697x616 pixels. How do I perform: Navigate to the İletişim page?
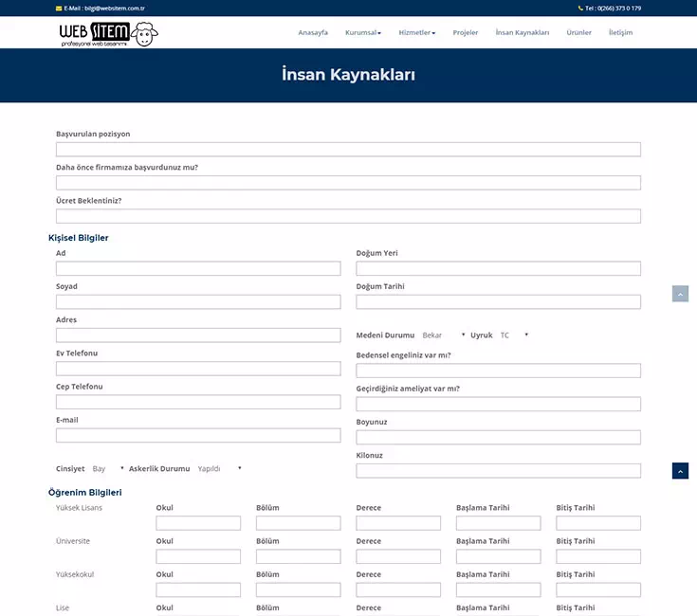click(620, 32)
